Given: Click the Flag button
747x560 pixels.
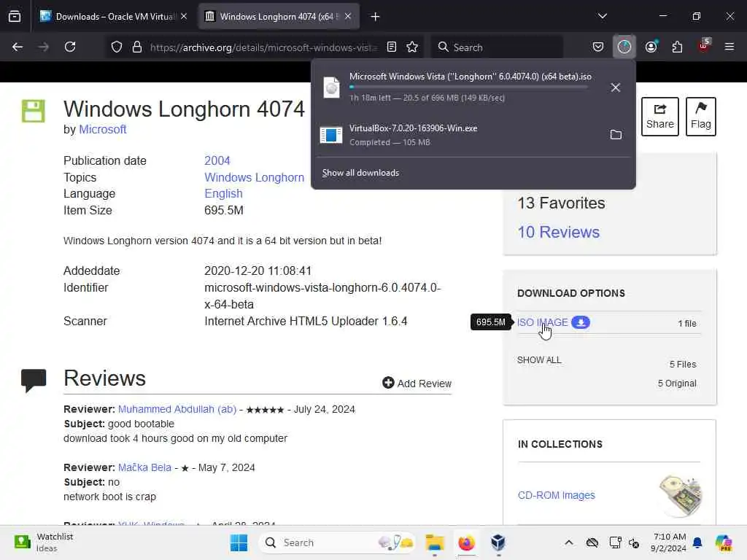Looking at the screenshot, I should point(701,117).
